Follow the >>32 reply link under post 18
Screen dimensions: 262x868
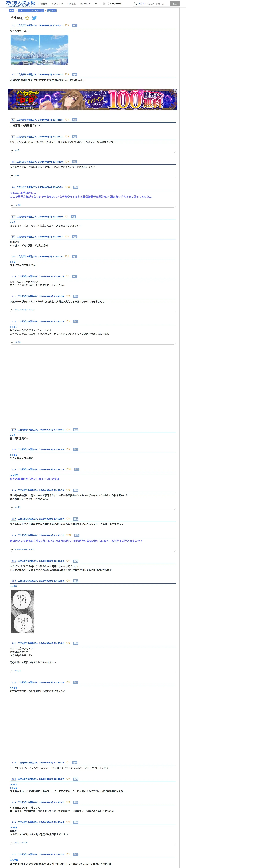[x=32, y=550]
